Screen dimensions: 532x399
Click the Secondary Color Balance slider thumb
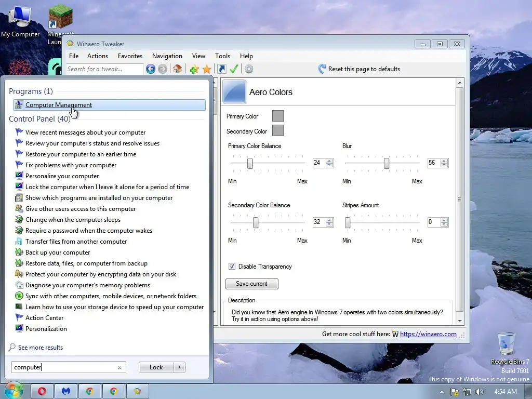click(x=256, y=222)
